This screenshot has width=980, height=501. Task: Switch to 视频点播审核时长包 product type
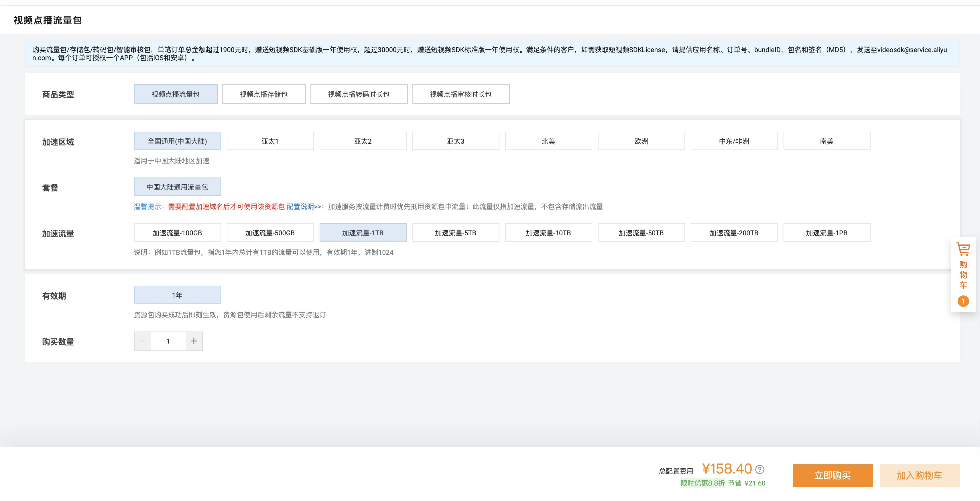pyautogui.click(x=461, y=94)
